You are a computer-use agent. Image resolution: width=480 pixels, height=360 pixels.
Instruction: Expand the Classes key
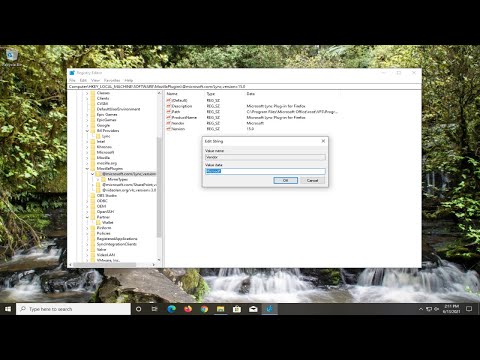click(87, 93)
